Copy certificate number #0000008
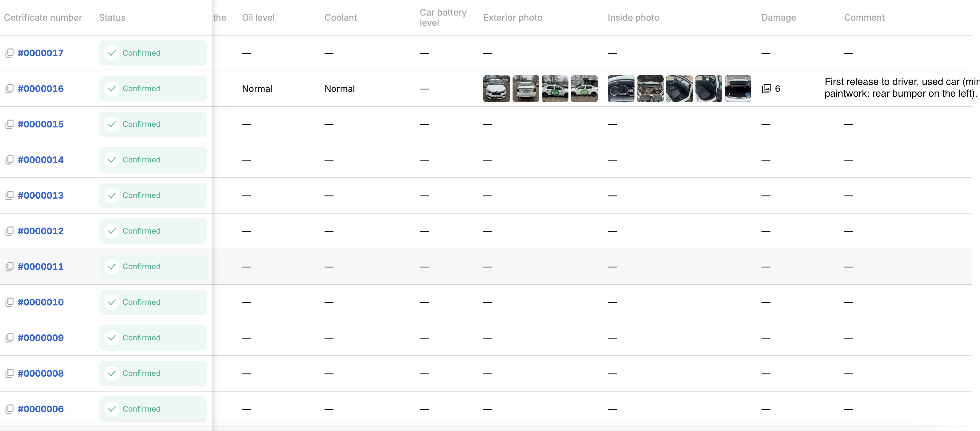980x431 pixels. (10, 373)
